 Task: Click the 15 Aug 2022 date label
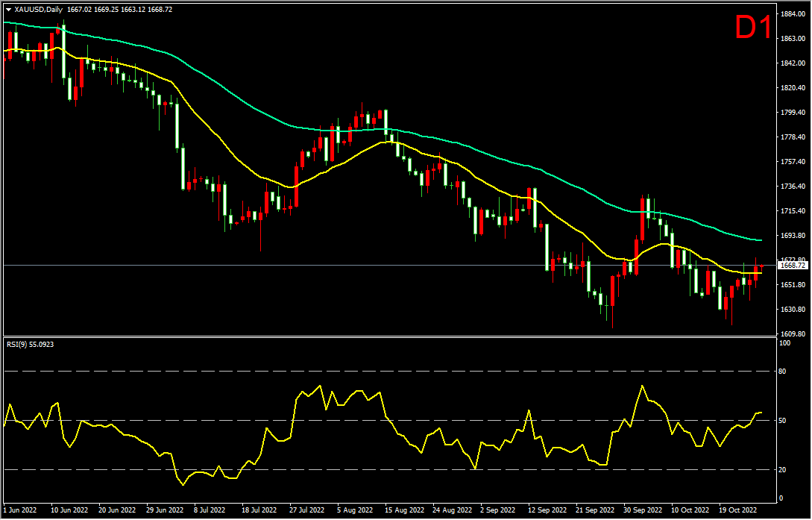[406, 511]
